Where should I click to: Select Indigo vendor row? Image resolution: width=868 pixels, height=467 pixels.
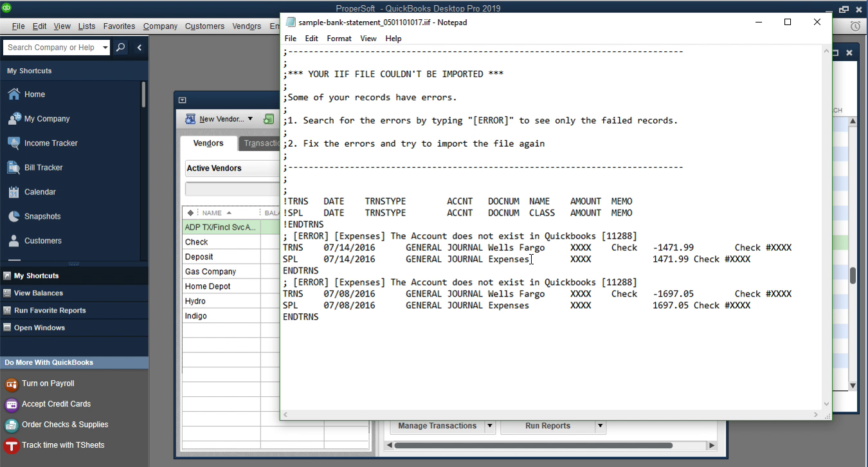click(221, 316)
